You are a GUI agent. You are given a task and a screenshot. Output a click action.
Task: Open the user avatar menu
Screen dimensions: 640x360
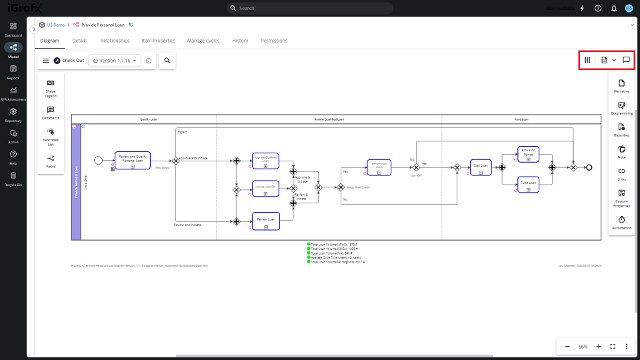coord(629,8)
